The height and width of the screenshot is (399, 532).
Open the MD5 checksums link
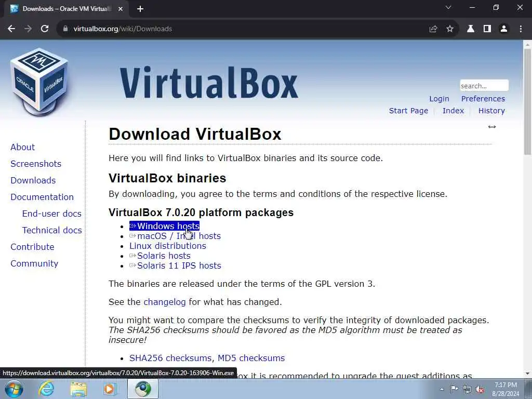coord(251,358)
